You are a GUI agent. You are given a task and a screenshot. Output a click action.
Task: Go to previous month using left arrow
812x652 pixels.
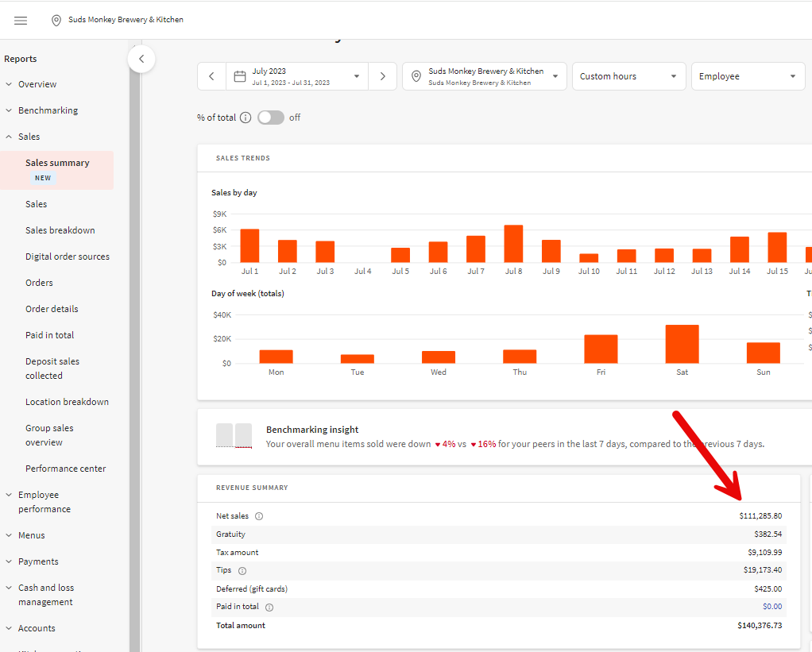211,76
